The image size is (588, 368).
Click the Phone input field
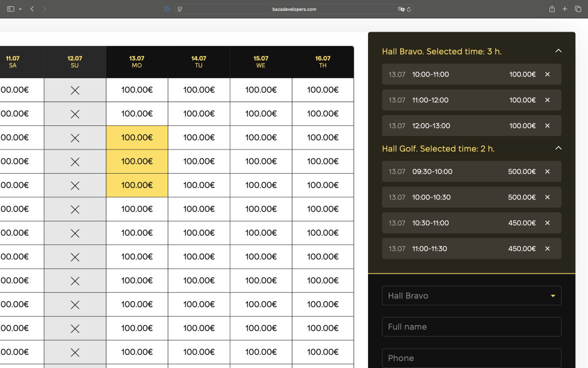471,358
